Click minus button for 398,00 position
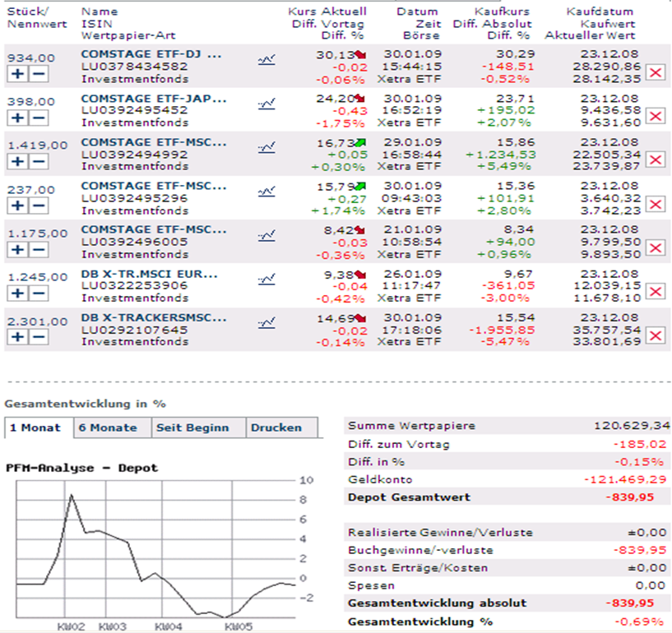Screen dimensions: 672x633 [39, 118]
